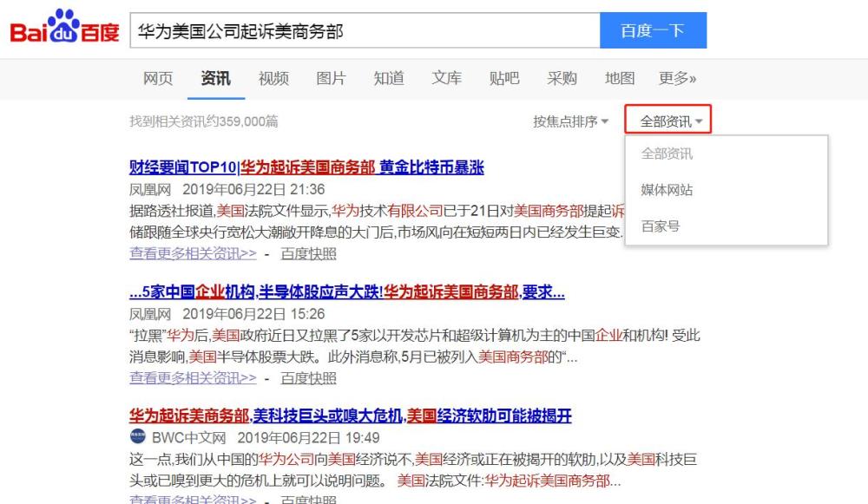
Task: Click the BWC中文网 source icon
Action: click(138, 436)
